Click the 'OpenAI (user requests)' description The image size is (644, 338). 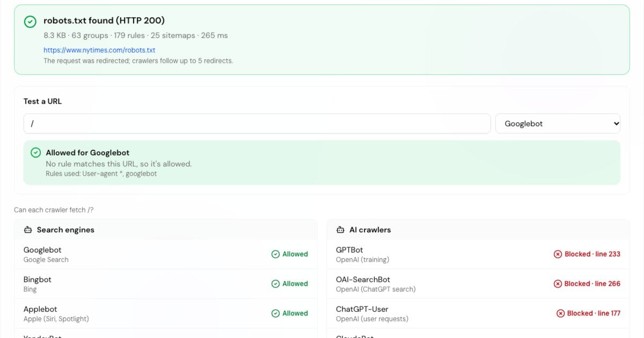click(x=372, y=319)
